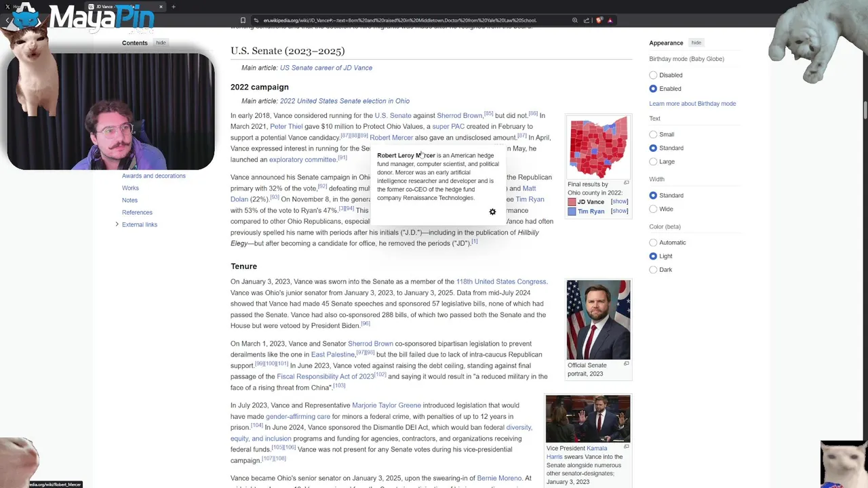This screenshot has height=488, width=868.
Task: Select the Enabled birthday mode option
Action: (653, 89)
